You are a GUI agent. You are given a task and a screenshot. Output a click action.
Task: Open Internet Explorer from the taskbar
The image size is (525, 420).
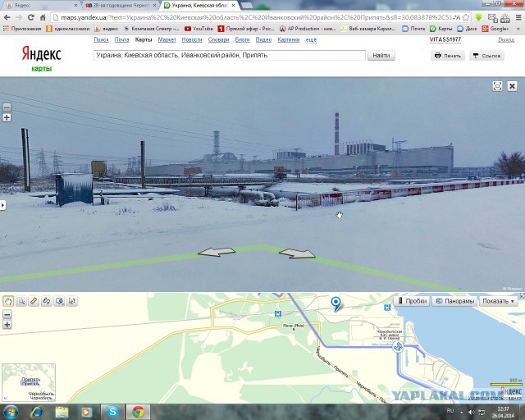pyautogui.click(x=36, y=412)
